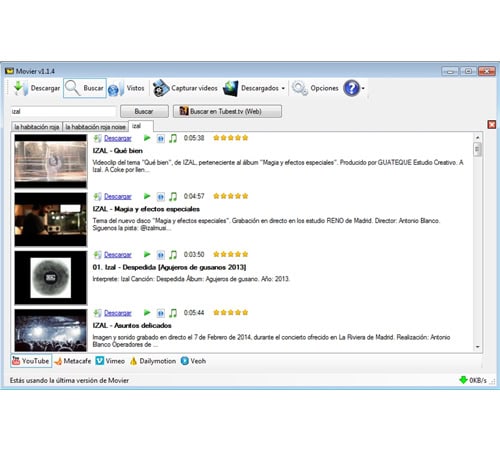Image resolution: width=500 pixels, height=450 pixels.
Task: Expand the help icon dropdown arrow
Action: tap(363, 89)
